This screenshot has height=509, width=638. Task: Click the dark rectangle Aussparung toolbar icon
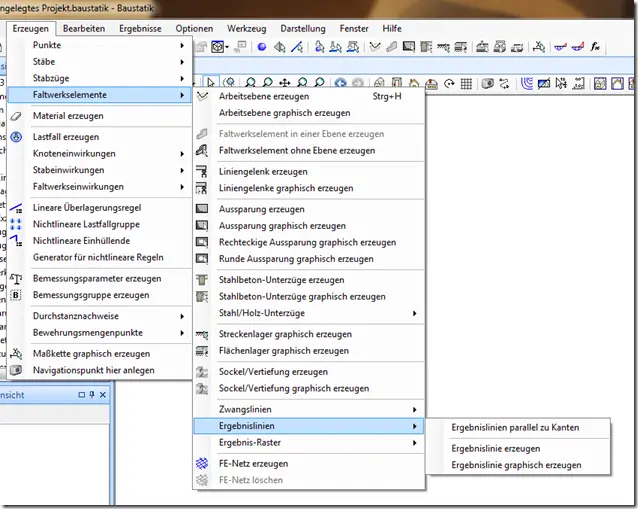pyautogui.click(x=409, y=47)
